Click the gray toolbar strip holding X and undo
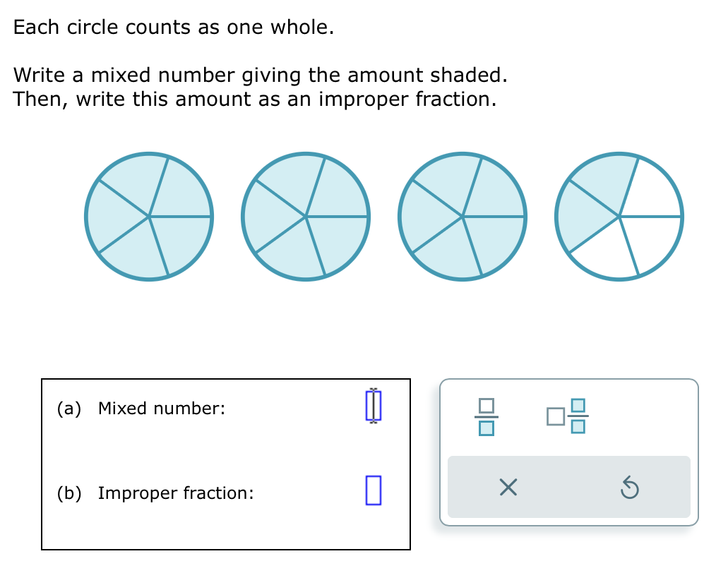 [x=569, y=487]
